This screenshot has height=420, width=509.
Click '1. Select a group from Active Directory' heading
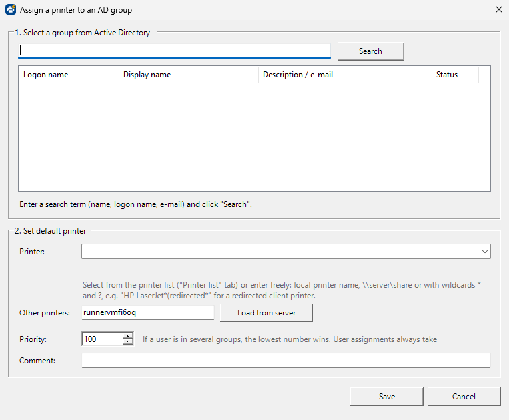point(83,33)
